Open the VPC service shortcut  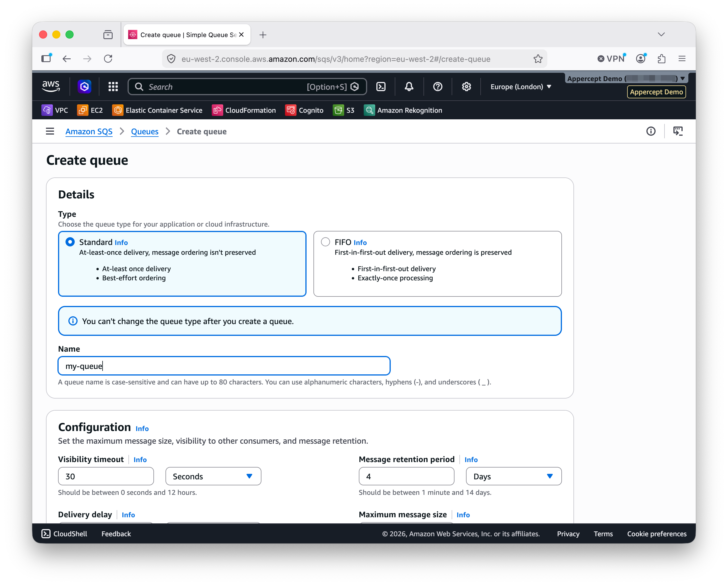click(55, 110)
